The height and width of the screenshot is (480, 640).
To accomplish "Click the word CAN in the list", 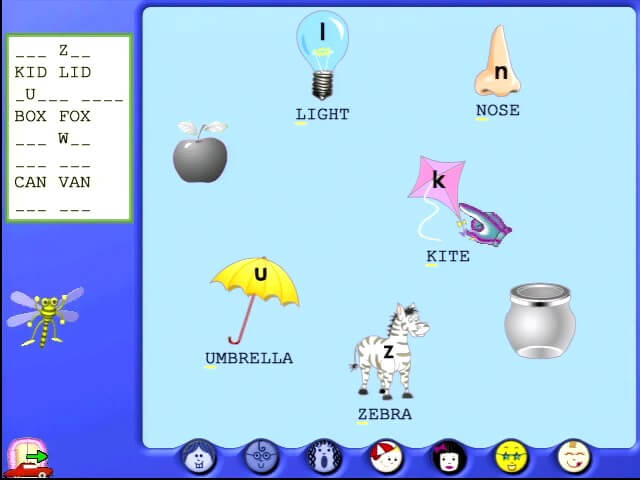I will (x=31, y=182).
